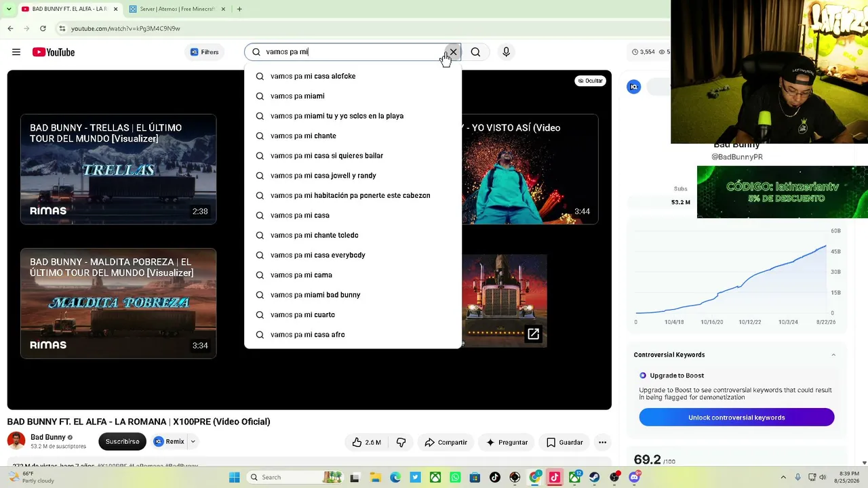The height and width of the screenshot is (488, 868).
Task: Click Unlock controversial keywords button
Action: click(x=736, y=418)
